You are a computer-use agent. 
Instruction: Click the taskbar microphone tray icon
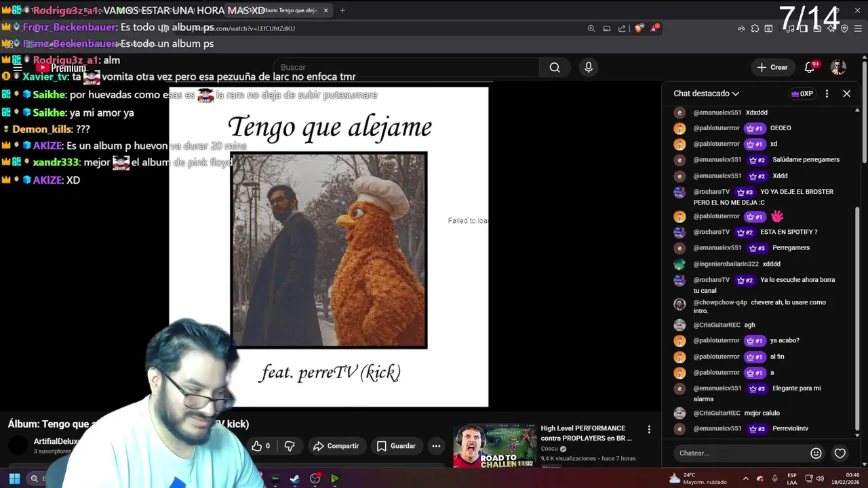click(x=774, y=479)
